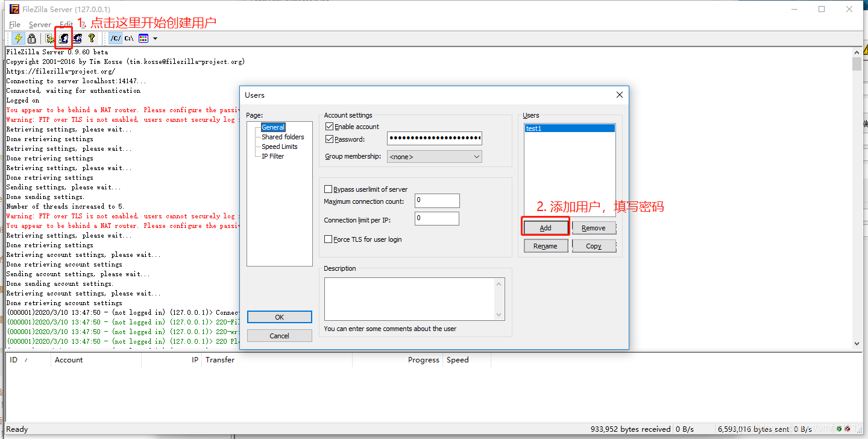Screen dimensions: 868x439
Task: Click the Cancel button
Action: point(280,336)
